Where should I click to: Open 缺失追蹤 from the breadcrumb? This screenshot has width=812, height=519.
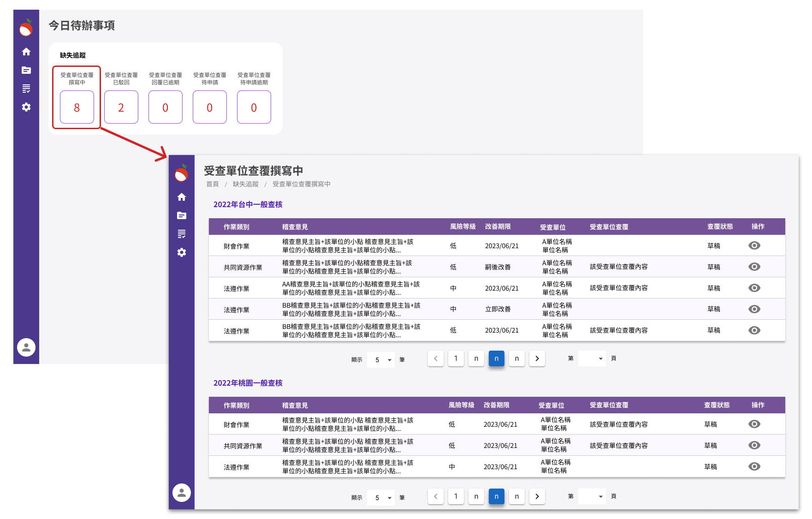[246, 184]
